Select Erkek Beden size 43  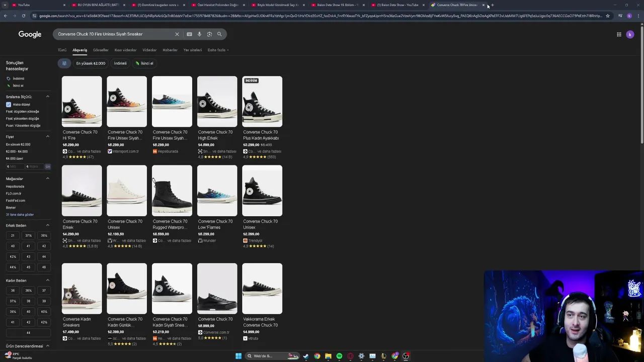[28, 256]
